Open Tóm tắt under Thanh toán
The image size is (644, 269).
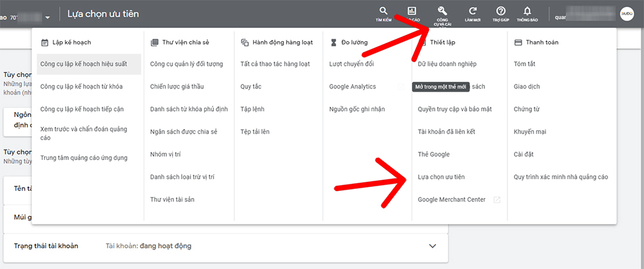pyautogui.click(x=524, y=64)
